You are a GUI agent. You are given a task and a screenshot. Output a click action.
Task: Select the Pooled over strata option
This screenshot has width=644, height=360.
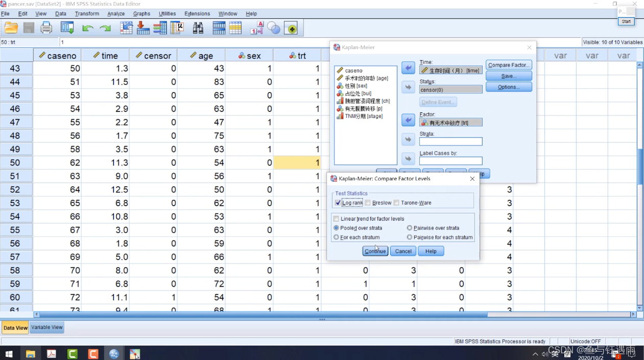336,228
